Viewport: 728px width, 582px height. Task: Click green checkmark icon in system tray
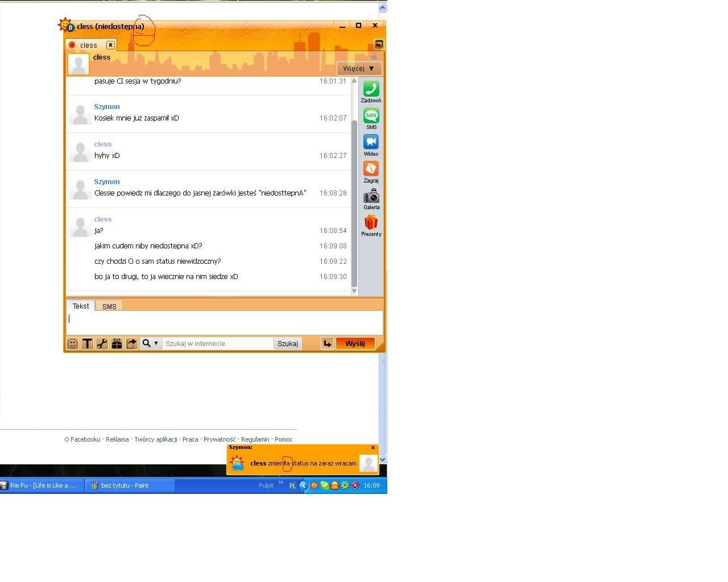tap(324, 485)
